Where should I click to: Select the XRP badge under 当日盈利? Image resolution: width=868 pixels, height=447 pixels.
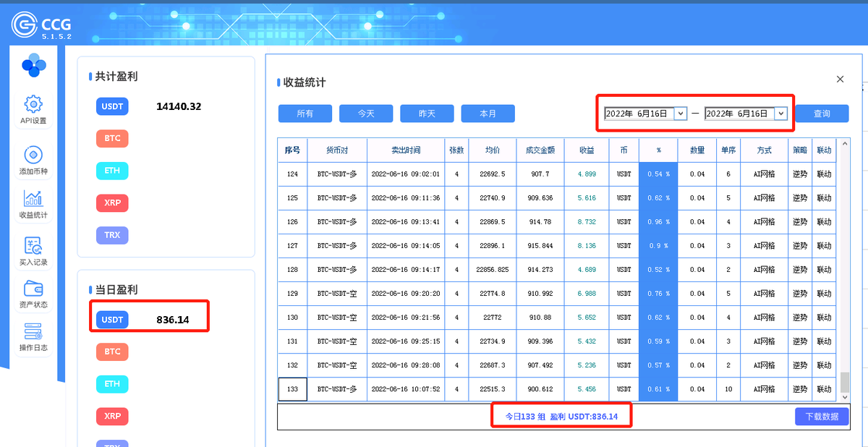pos(112,416)
